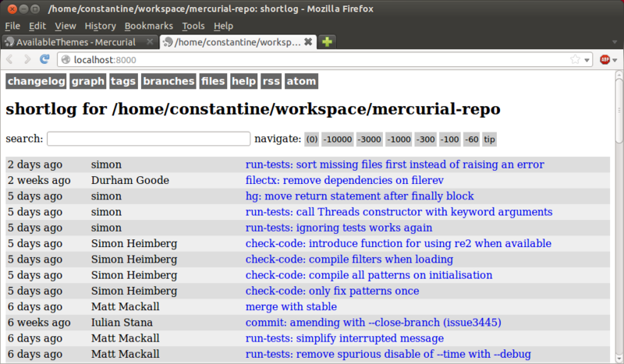Click the '6 weeks ago' date cell

39,322
